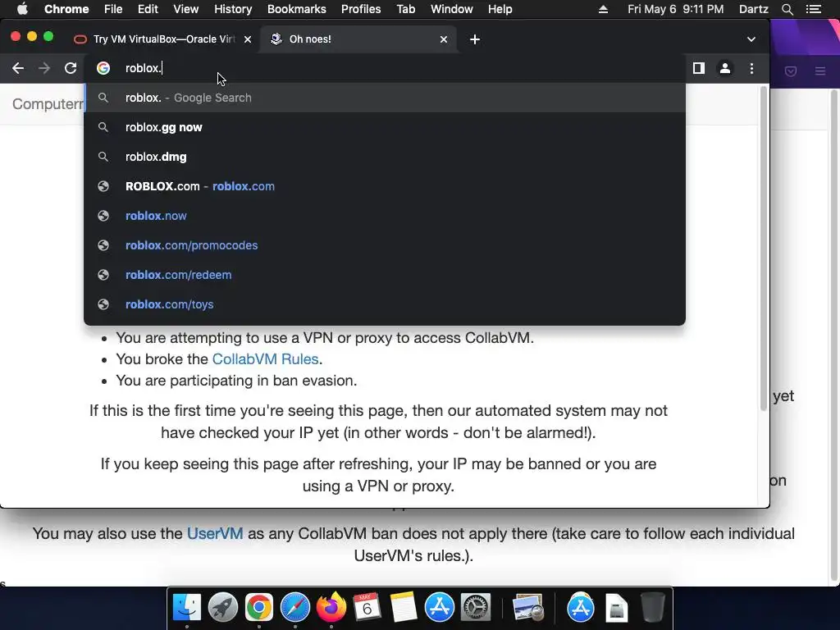The height and width of the screenshot is (630, 840).
Task: Open the App Store icon beside the Preview icon
Action: (x=581, y=608)
